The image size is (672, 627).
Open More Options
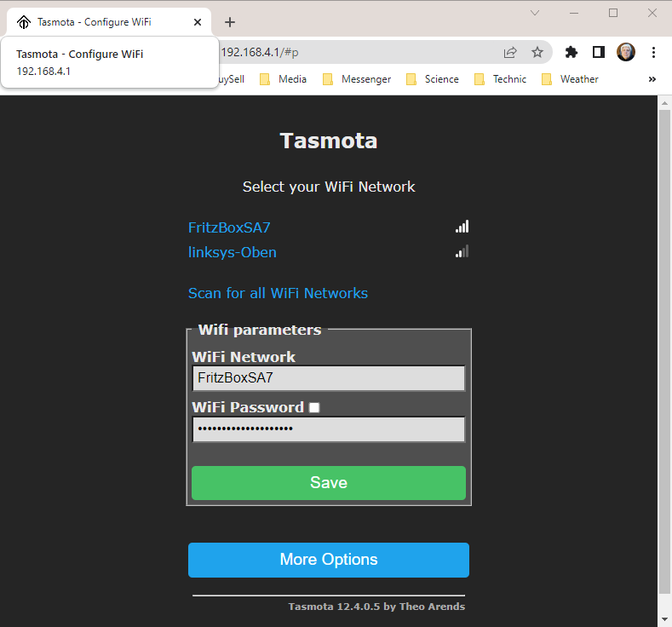tap(329, 560)
